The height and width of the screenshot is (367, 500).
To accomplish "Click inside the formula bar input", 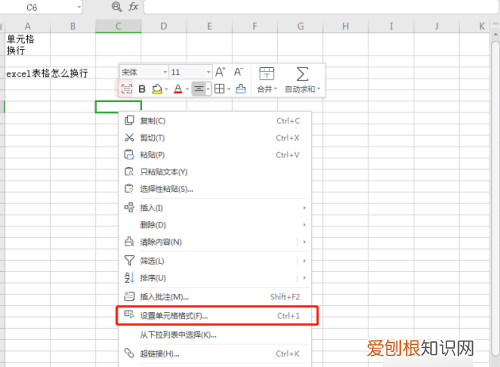I will [321, 7].
